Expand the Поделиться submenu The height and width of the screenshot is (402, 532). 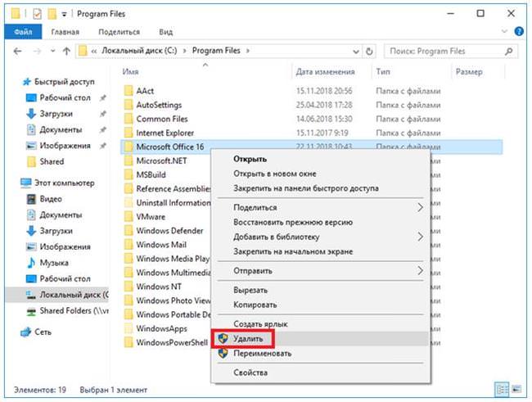[321, 207]
